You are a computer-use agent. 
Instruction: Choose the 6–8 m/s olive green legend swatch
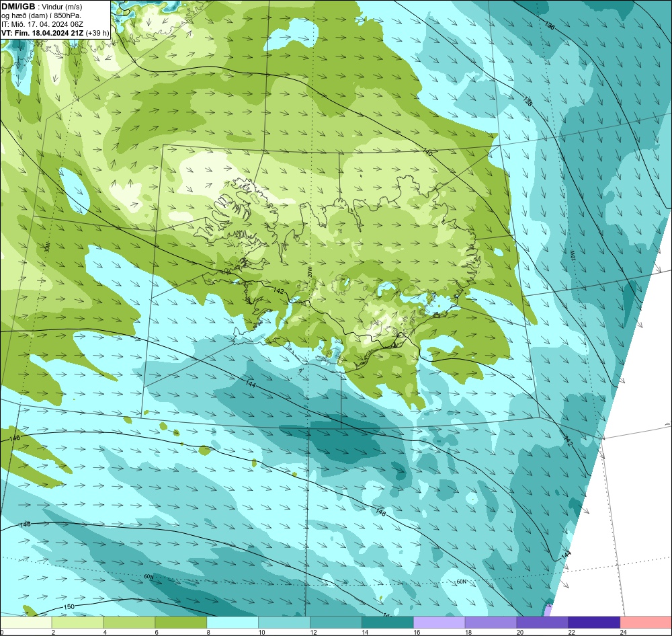click(x=181, y=623)
